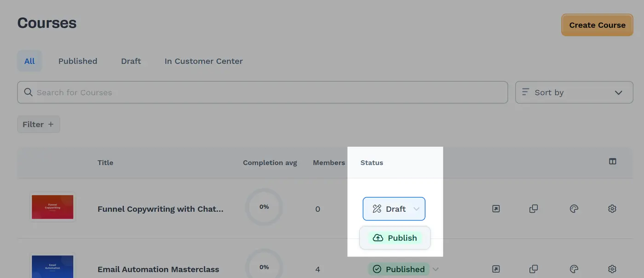Screen dimensions: 644x278
Task: Open theme palette for Funnel Copywriting course
Action: pos(574,209)
